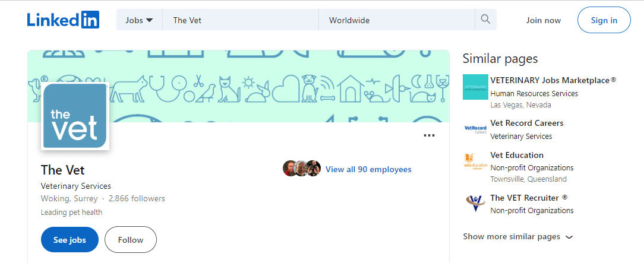
Task: Open the Vet Education page link
Action: tap(517, 155)
